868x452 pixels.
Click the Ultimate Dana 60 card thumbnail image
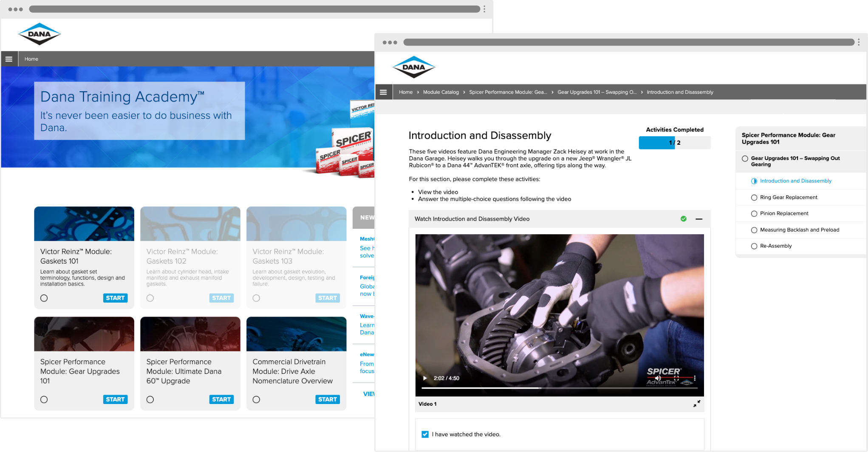coord(190,334)
